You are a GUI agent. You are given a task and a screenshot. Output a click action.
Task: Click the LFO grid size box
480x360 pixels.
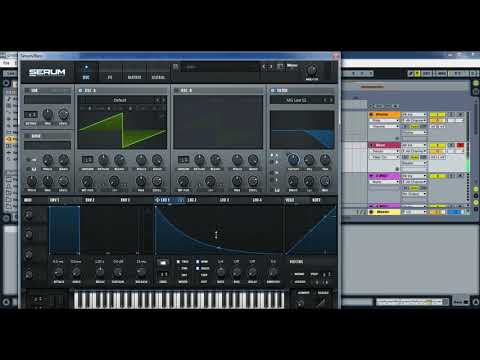(163, 274)
